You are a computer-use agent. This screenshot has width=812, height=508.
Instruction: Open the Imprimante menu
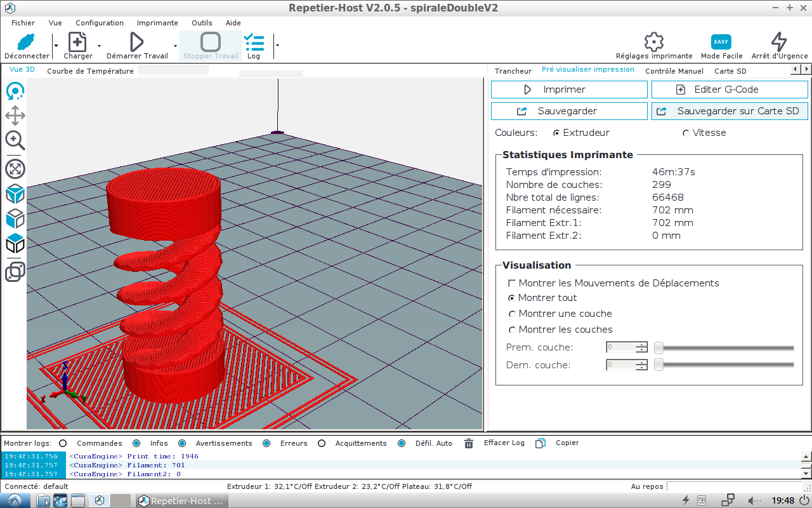[157, 23]
